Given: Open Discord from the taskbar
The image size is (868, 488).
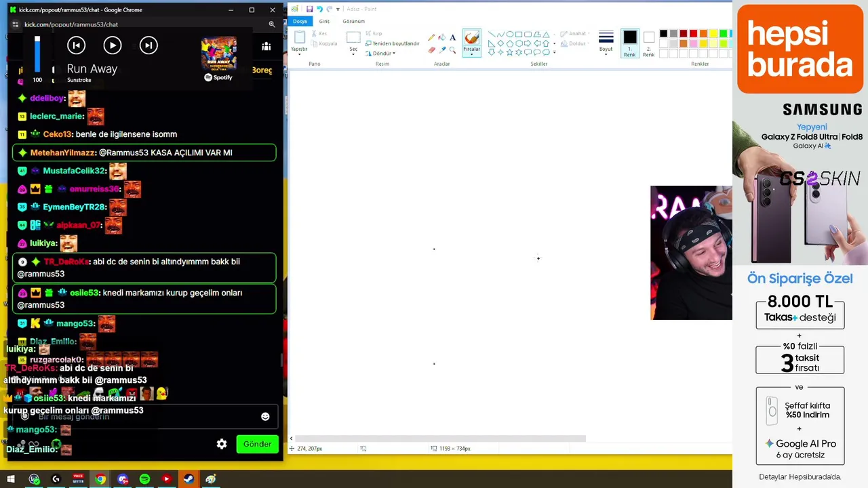Looking at the screenshot, I should (x=123, y=479).
